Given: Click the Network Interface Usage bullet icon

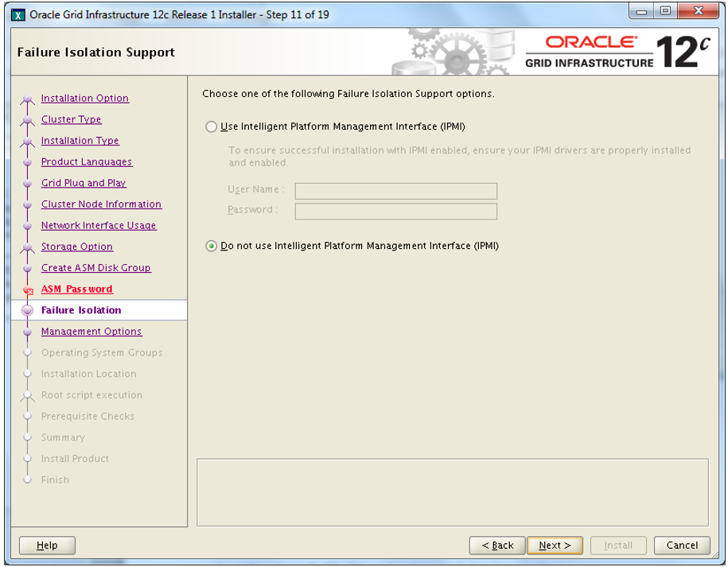Looking at the screenshot, I should click(x=27, y=226).
